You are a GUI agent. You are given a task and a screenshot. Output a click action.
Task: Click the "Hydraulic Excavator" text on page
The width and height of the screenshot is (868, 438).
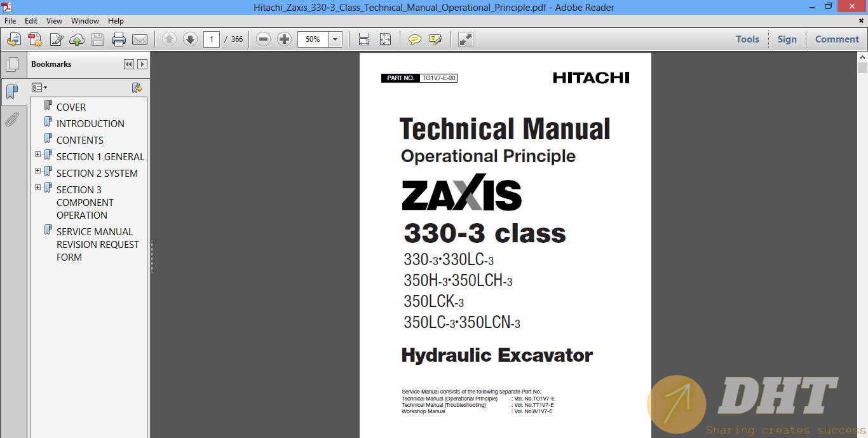[x=497, y=355]
